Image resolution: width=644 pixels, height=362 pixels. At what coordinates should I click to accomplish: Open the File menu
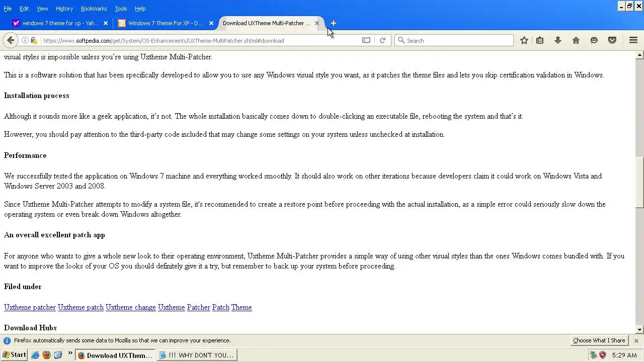pyautogui.click(x=8, y=9)
